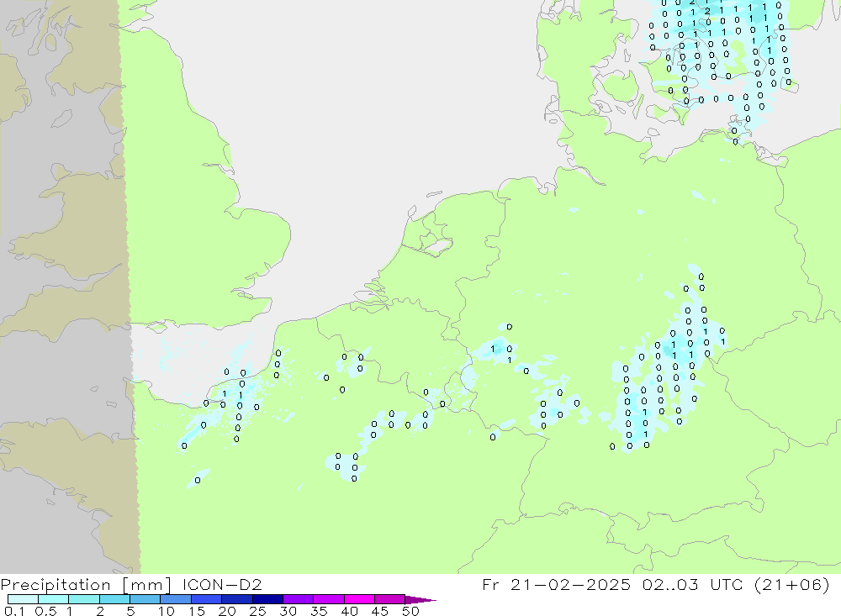Click the 'ICON-D2' model name label
This screenshot has height=616, width=841.
[222, 584]
